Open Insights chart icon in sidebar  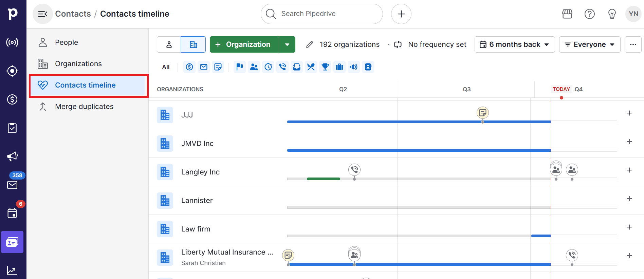point(12,271)
